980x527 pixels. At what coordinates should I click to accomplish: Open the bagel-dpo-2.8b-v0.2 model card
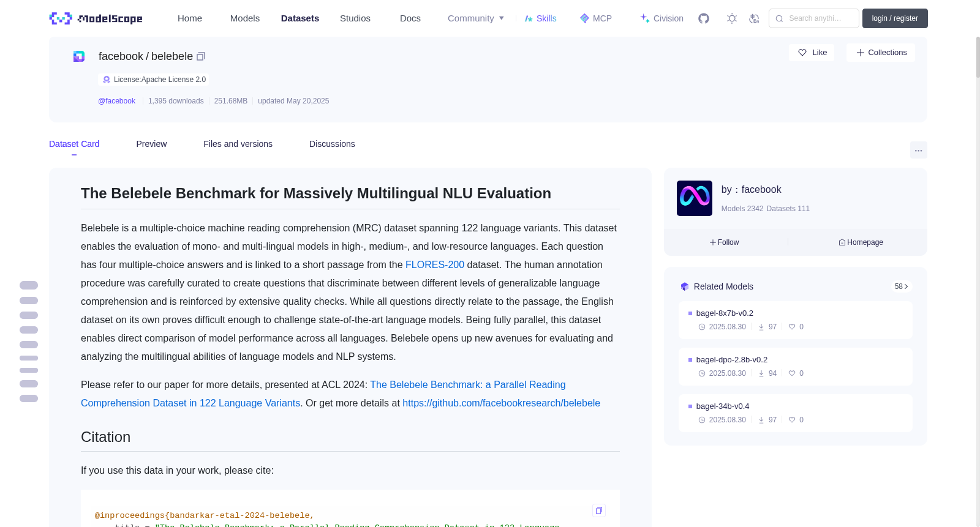795,367
